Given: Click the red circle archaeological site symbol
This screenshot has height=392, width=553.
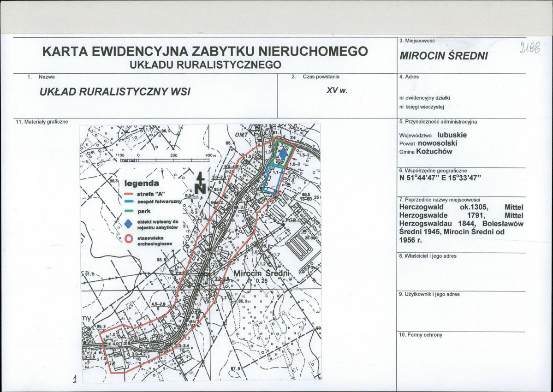Looking at the screenshot, I should click(x=129, y=239).
